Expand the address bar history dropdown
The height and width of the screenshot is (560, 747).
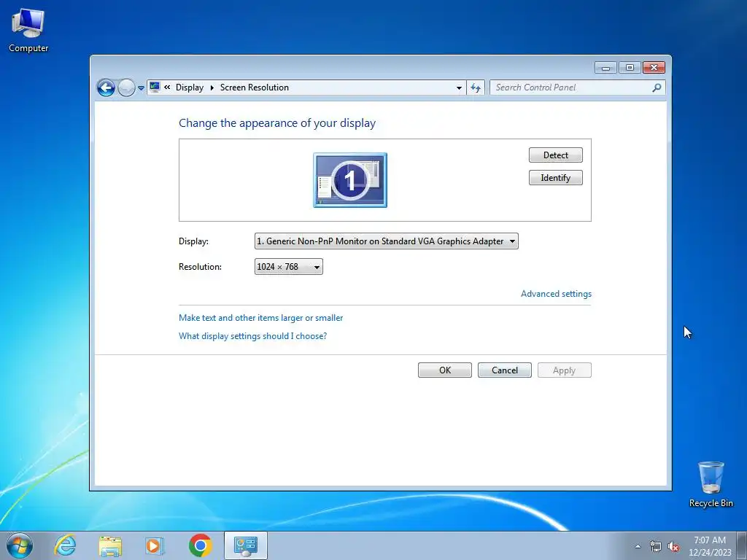(459, 87)
